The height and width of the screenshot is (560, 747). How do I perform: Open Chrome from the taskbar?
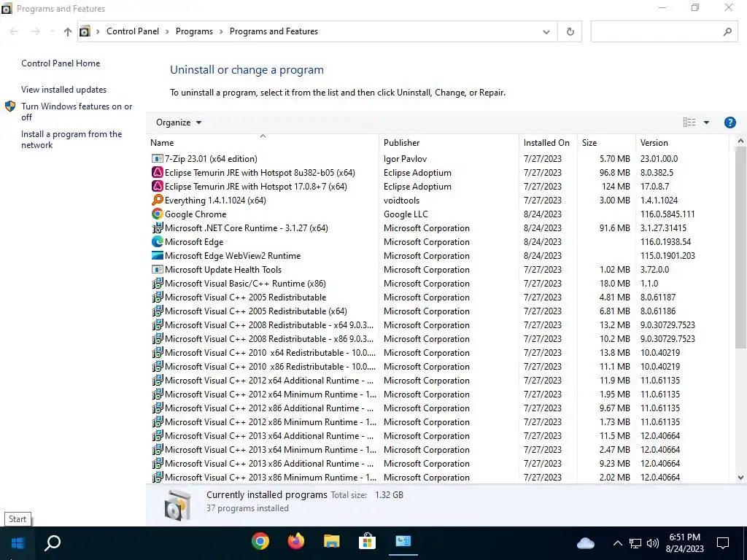[260, 542]
